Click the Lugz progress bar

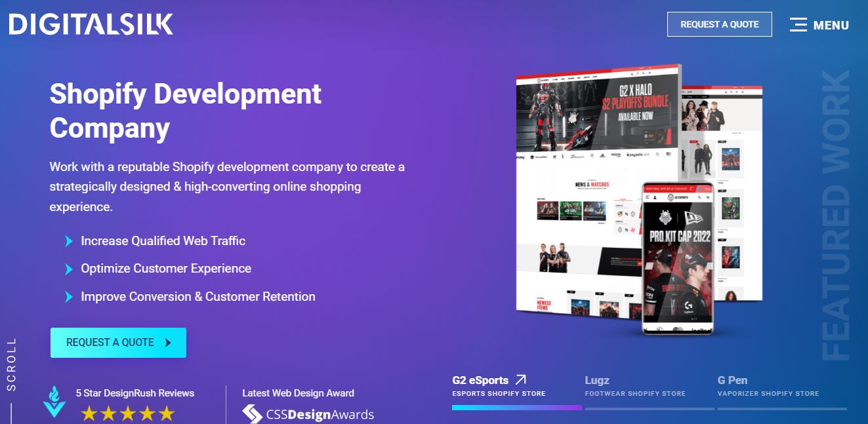(650, 408)
